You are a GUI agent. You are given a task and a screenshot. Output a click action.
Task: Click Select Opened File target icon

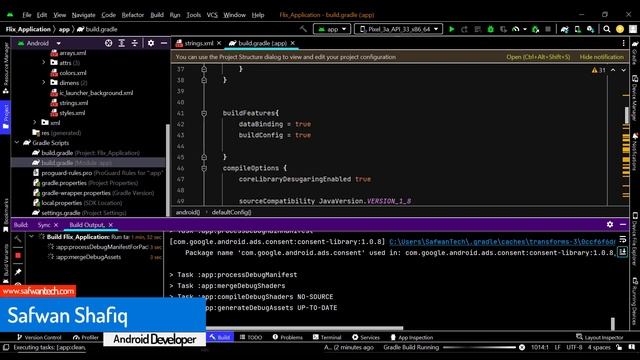(109, 43)
